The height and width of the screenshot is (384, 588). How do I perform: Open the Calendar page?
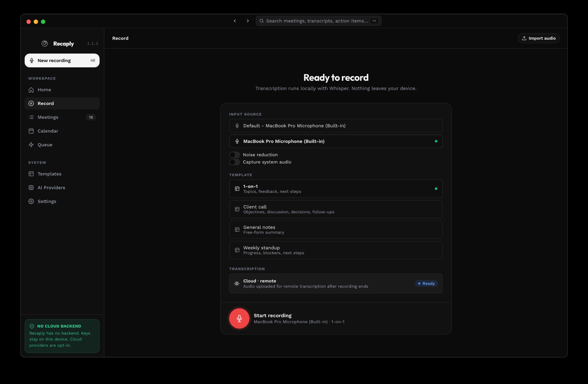tap(62, 131)
